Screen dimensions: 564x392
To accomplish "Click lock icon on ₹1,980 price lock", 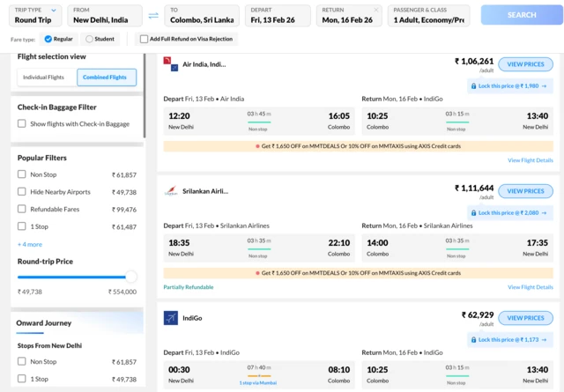I will (x=474, y=86).
